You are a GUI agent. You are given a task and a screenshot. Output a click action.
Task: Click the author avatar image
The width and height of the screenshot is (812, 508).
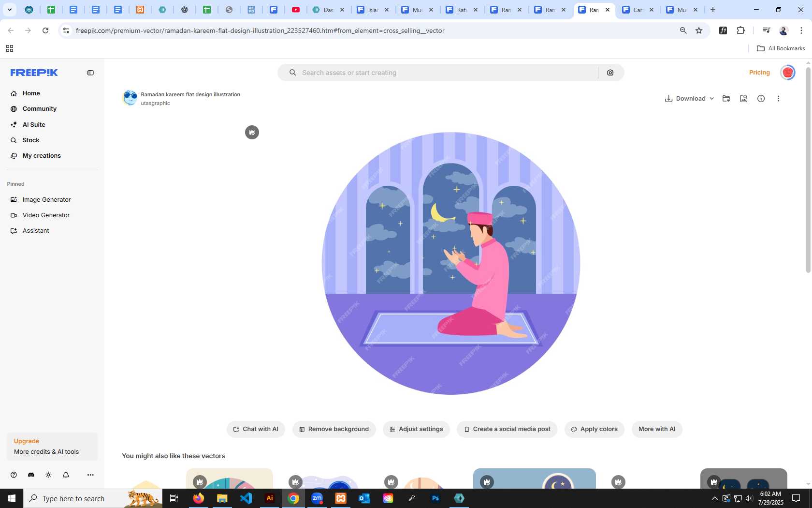130,98
